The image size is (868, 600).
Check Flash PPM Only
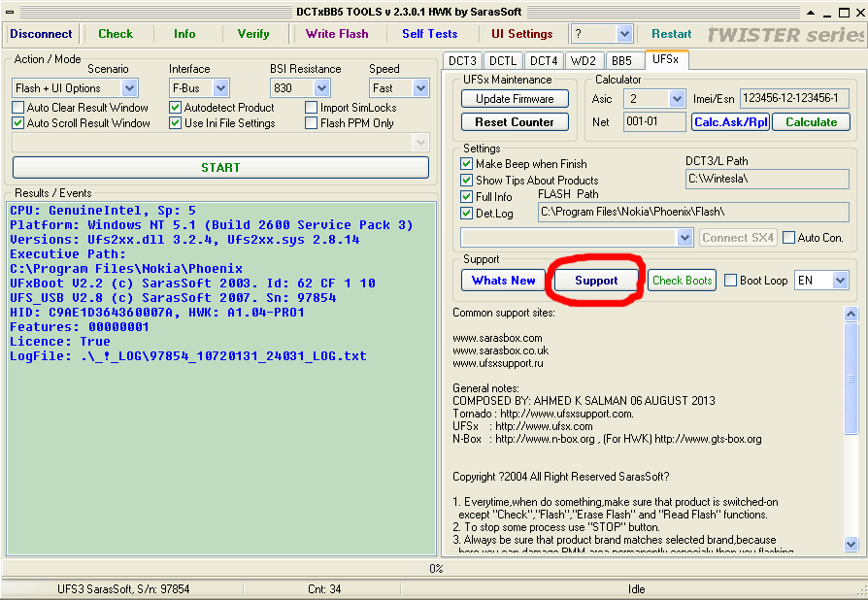pos(311,123)
